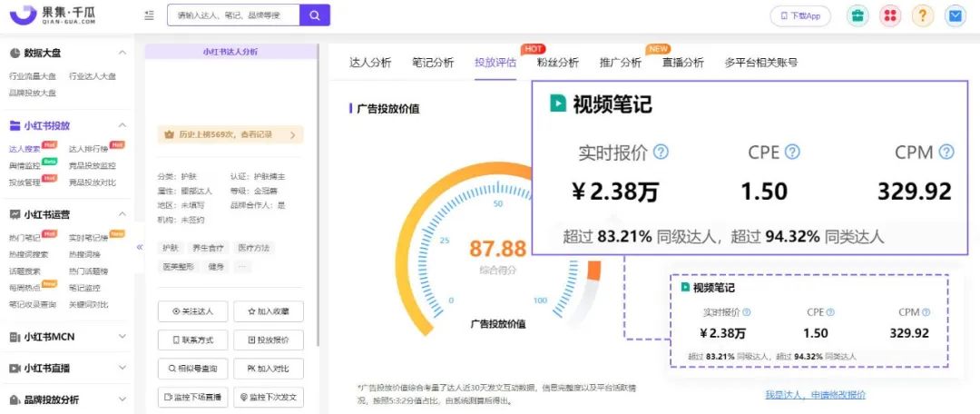Collapse the 小红书运营 section
The width and height of the screenshot is (980, 414).
tap(122, 214)
